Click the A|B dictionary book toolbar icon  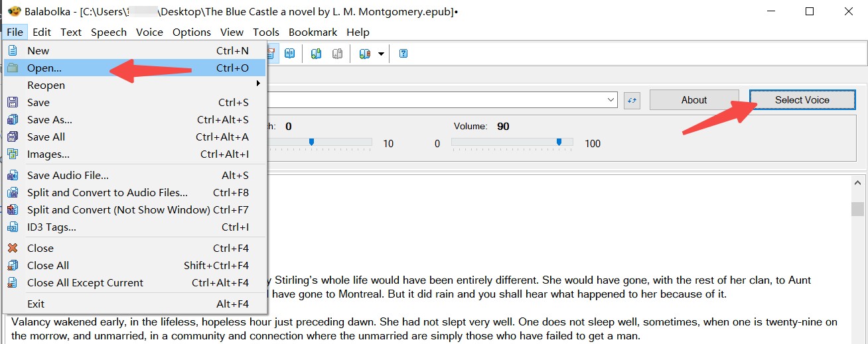click(290, 54)
